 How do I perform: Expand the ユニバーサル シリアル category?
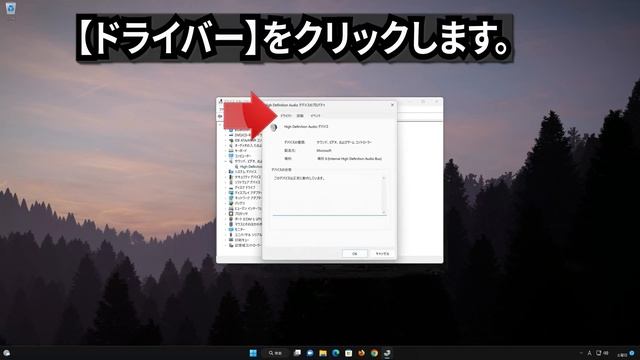(225, 235)
